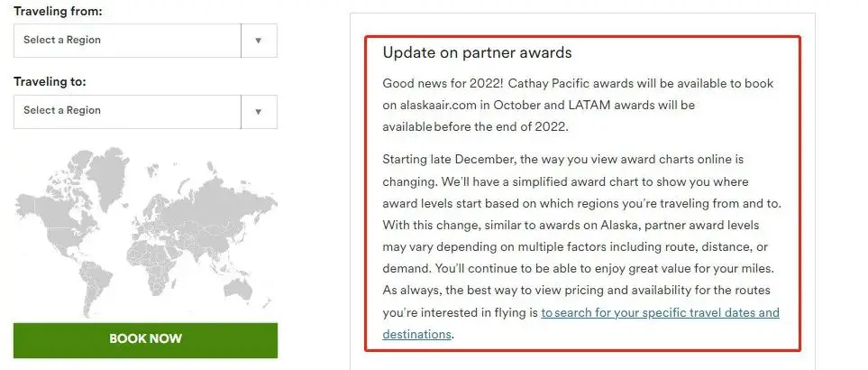
Task: Click the arrow beside Traveling to field
Action: [259, 111]
